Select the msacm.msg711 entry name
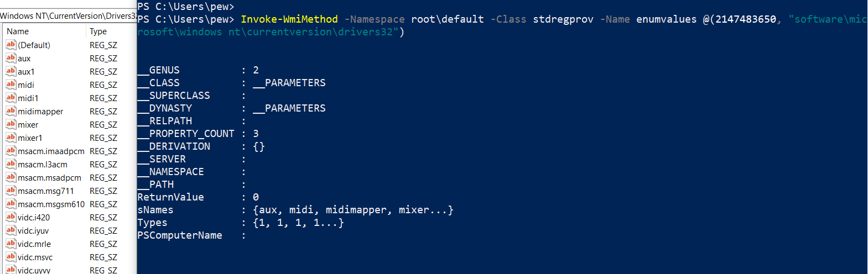The image size is (868, 274). (46, 191)
